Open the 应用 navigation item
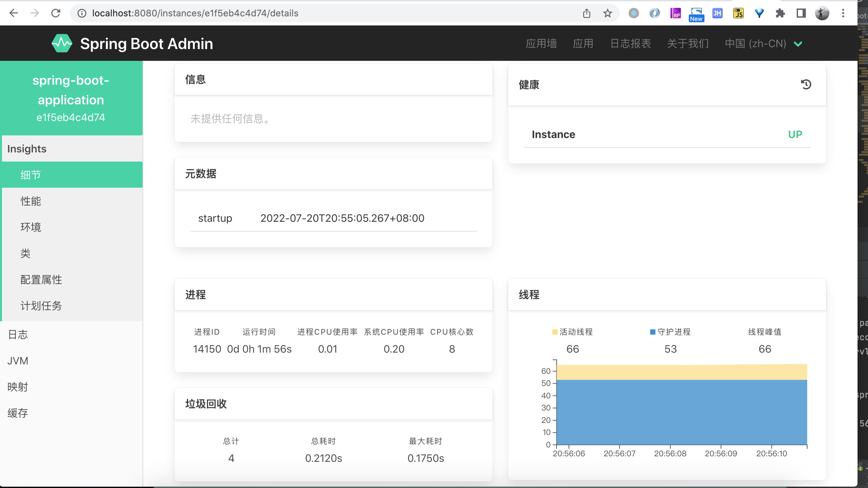This screenshot has width=868, height=488. (x=583, y=44)
